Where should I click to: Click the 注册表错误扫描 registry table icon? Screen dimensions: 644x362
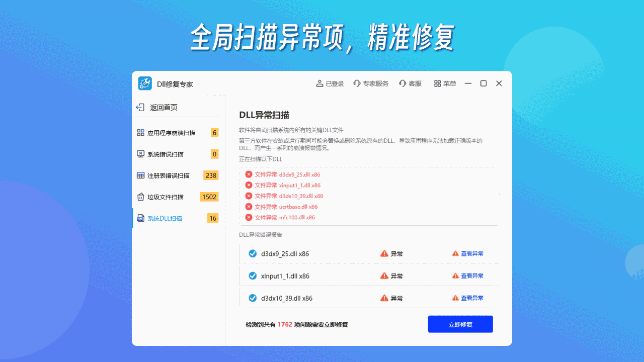click(141, 175)
